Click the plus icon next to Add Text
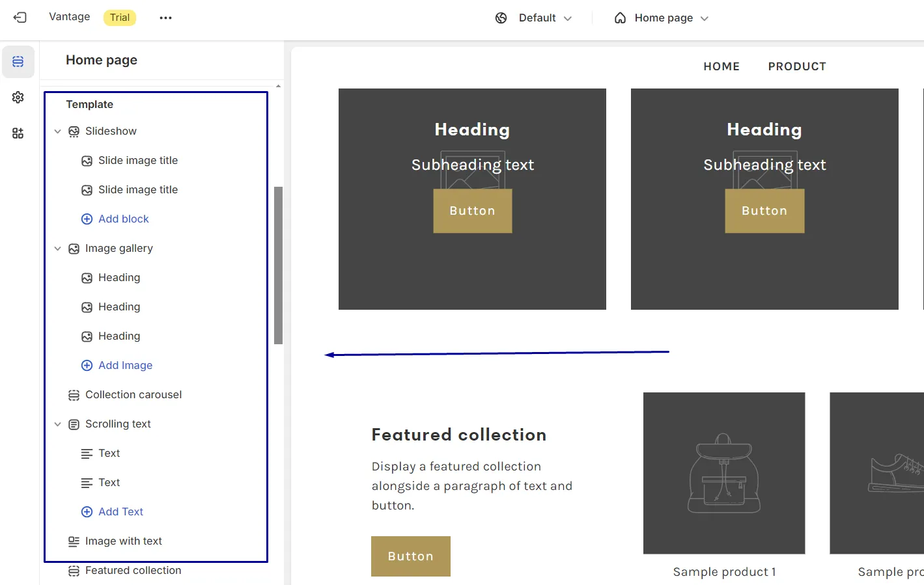Image resolution: width=924 pixels, height=585 pixels. [x=87, y=512]
